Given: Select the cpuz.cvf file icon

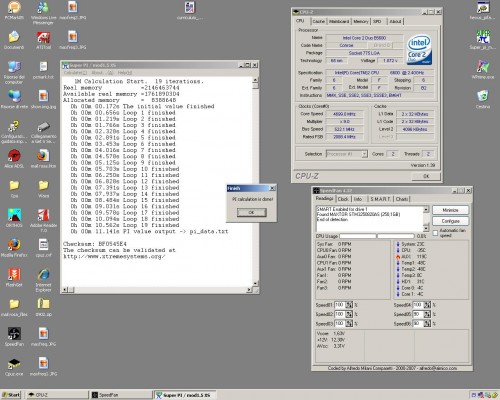Looking at the screenshot, I should [x=43, y=248].
